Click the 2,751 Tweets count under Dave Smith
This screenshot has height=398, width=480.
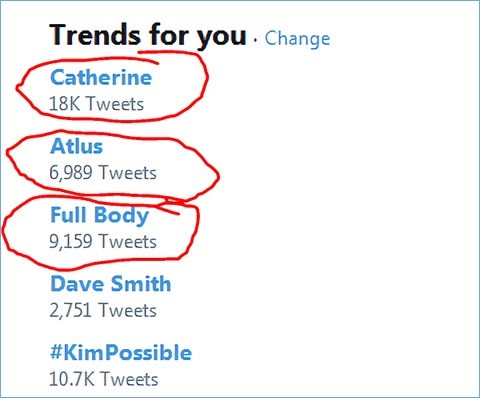point(103,310)
